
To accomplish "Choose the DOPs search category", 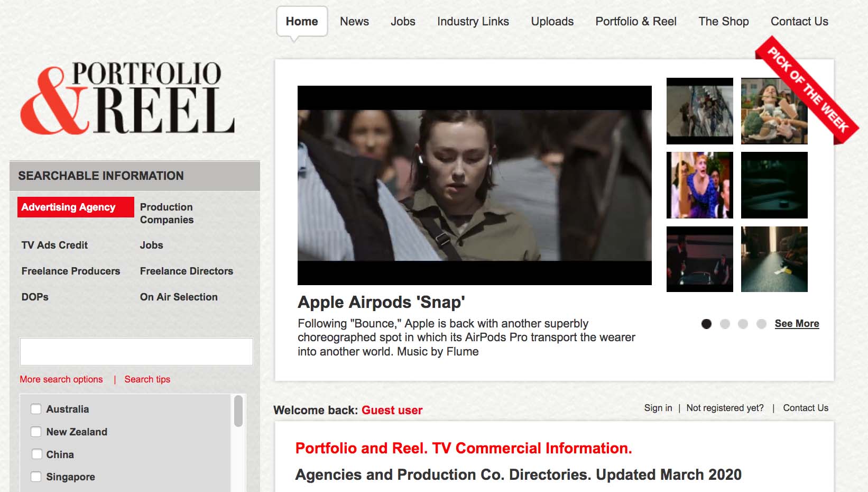I will [35, 297].
